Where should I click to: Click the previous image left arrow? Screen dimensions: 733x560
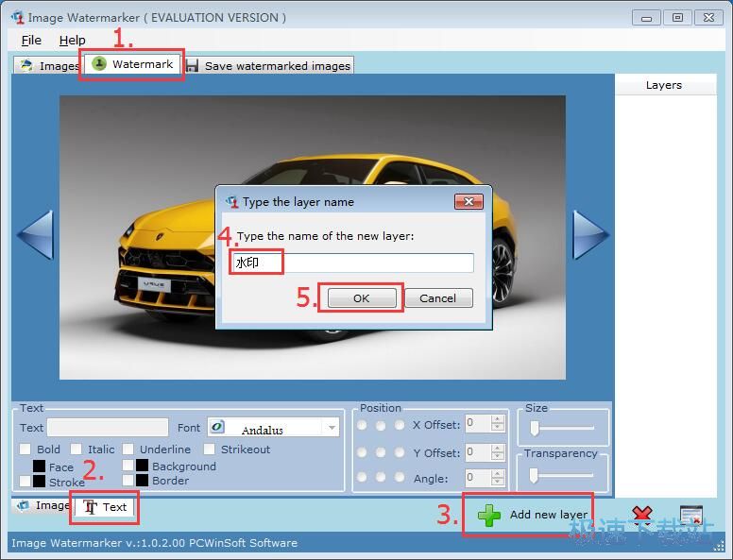(x=35, y=234)
